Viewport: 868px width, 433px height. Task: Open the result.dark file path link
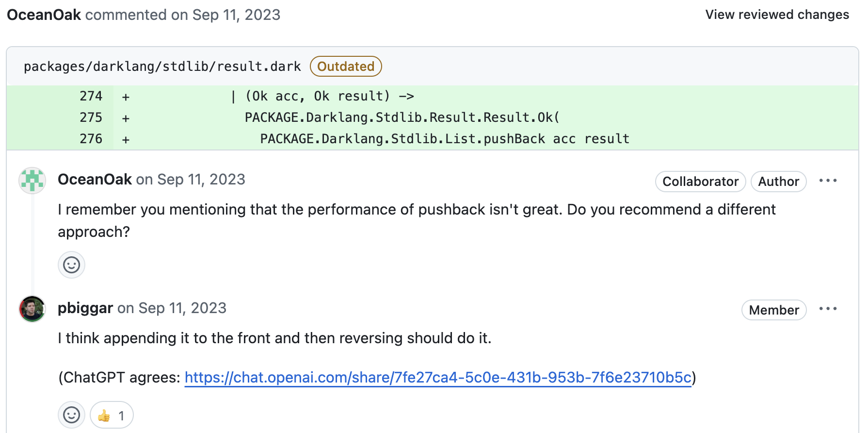click(162, 67)
